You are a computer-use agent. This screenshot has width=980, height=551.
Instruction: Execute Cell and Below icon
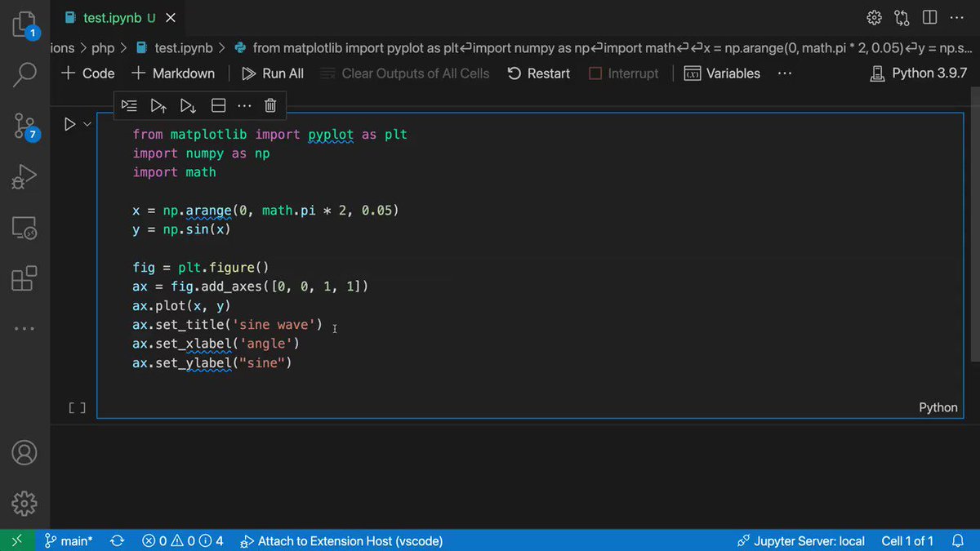pos(188,105)
